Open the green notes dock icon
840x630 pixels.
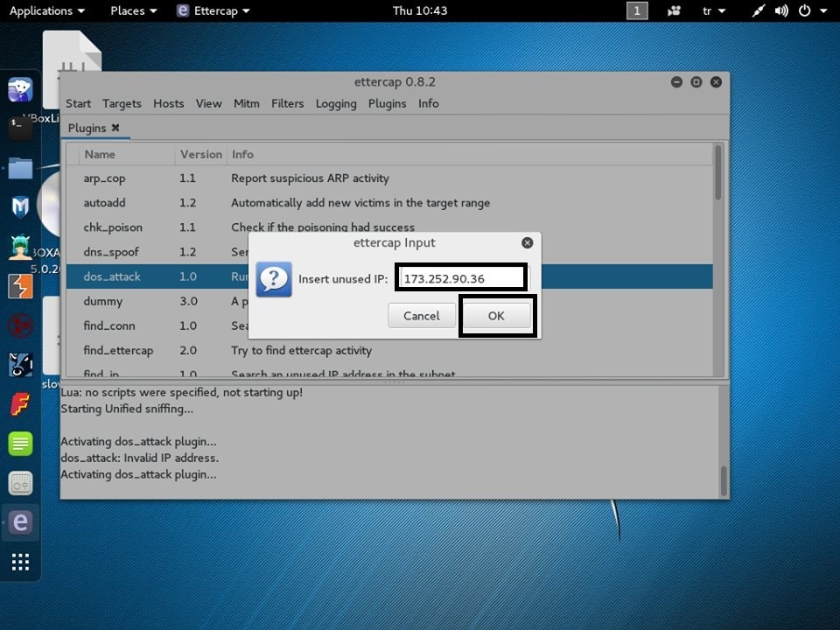tap(20, 444)
